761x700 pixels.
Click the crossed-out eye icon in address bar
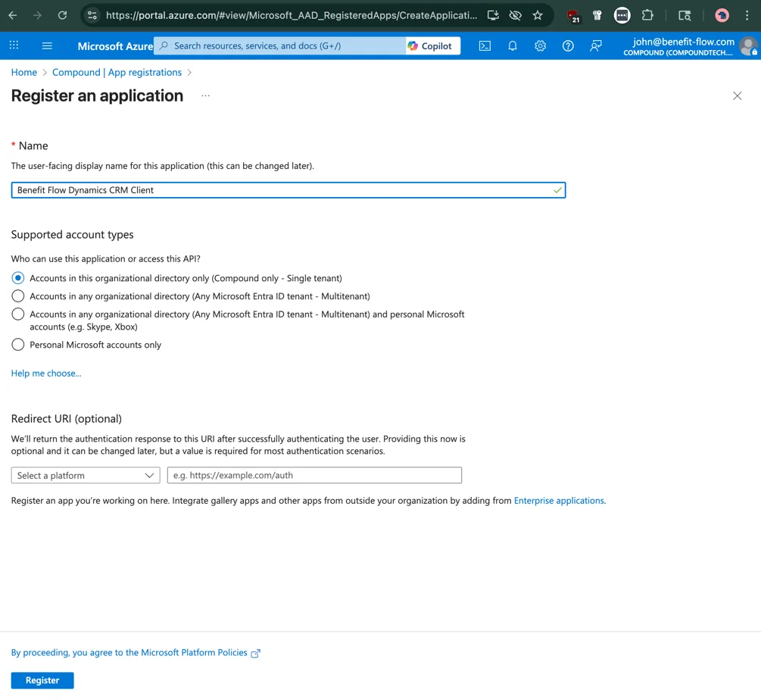[x=516, y=16]
